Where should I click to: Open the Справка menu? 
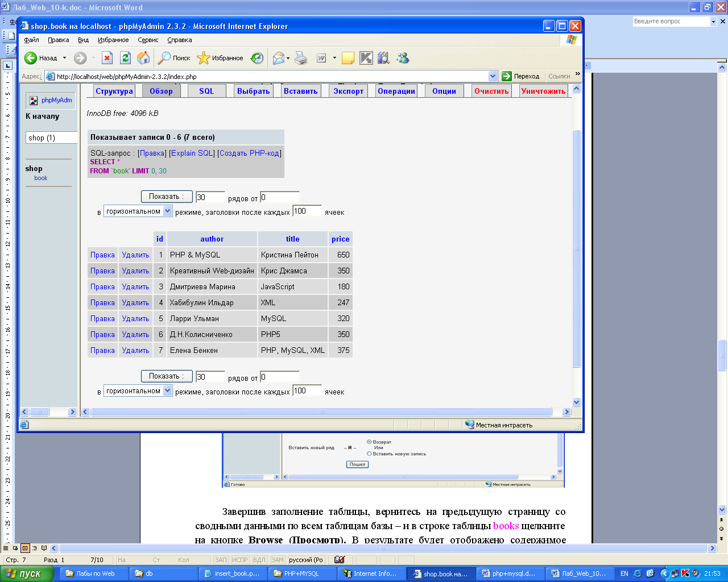click(x=180, y=40)
